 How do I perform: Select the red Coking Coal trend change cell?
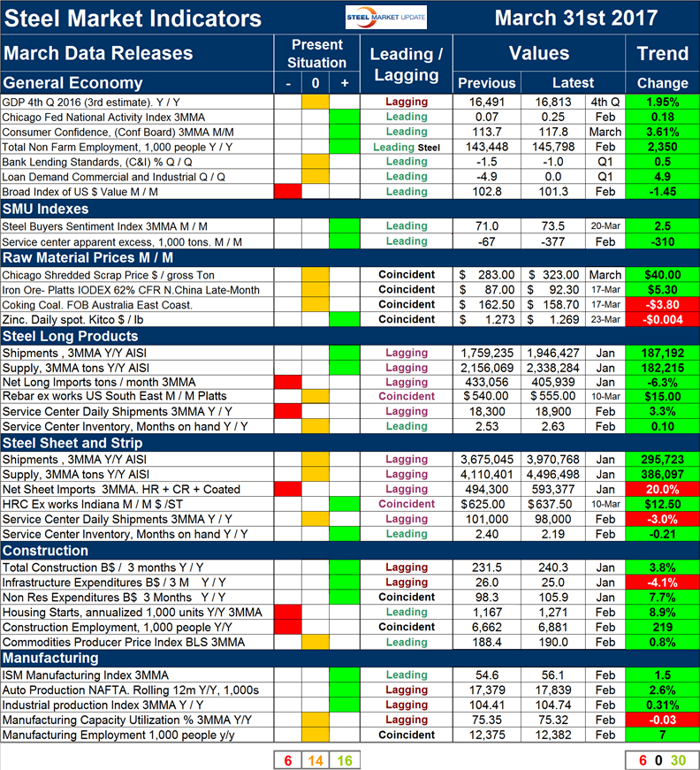[x=662, y=305]
